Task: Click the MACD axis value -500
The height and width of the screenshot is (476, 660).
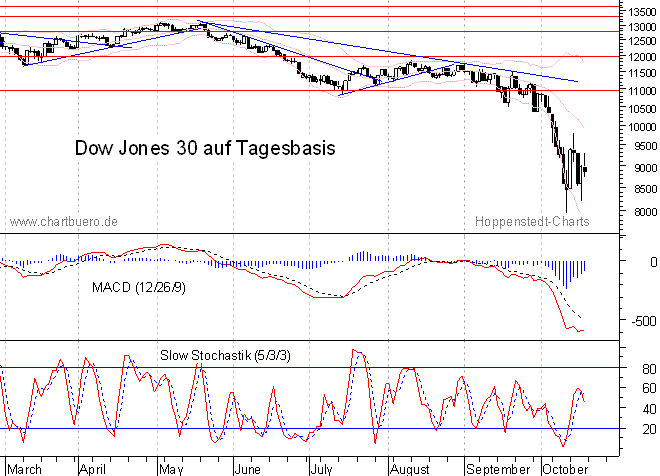Action: tap(644, 321)
